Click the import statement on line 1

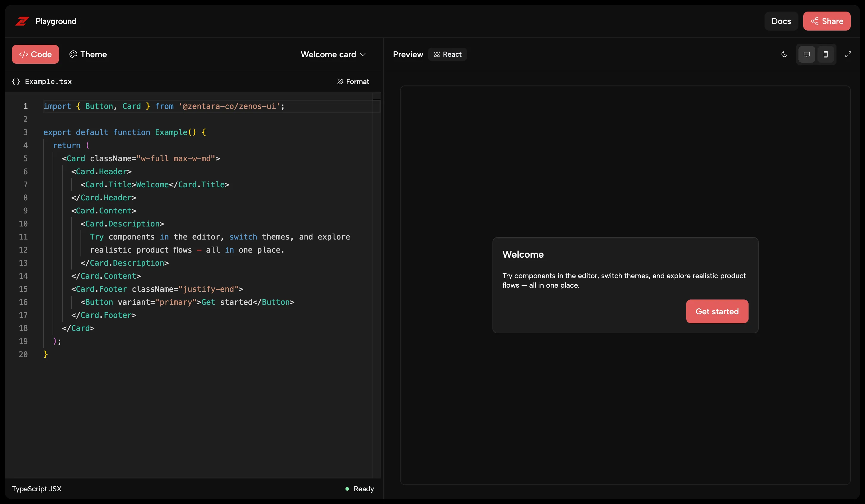(164, 106)
